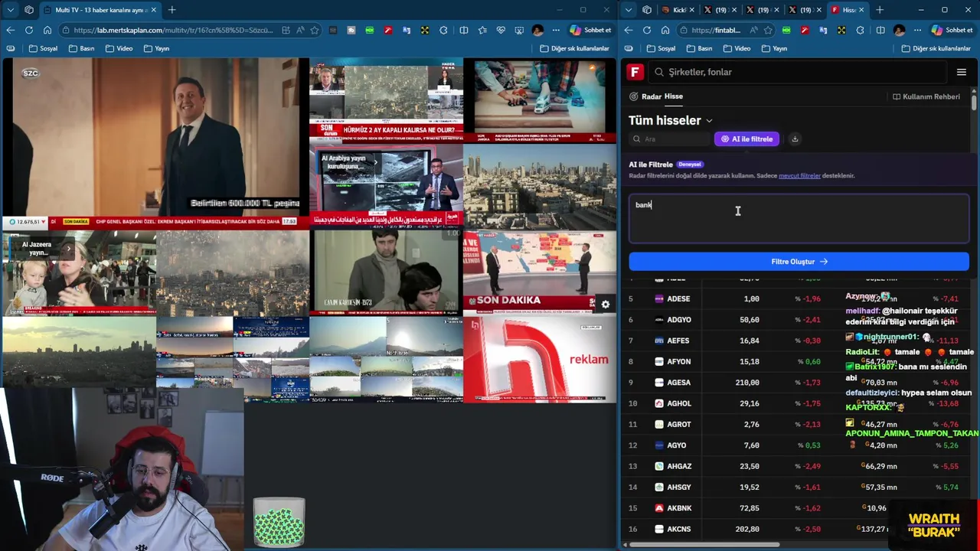The height and width of the screenshot is (551, 980).
Task: Focus the Şirketler, fonlar search field
Action: click(796, 72)
